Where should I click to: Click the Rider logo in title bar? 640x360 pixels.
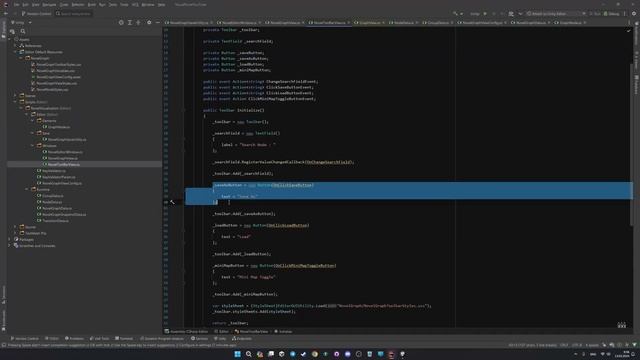tap(5, 4)
